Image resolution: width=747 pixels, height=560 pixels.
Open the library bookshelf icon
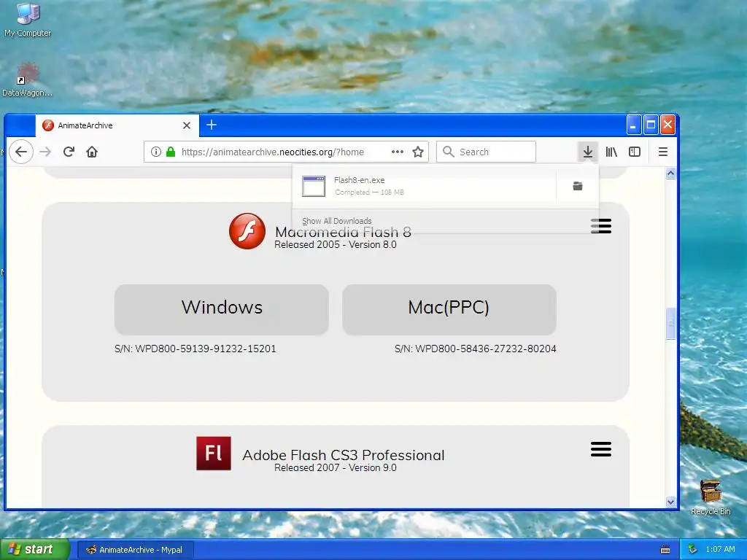[x=611, y=152]
